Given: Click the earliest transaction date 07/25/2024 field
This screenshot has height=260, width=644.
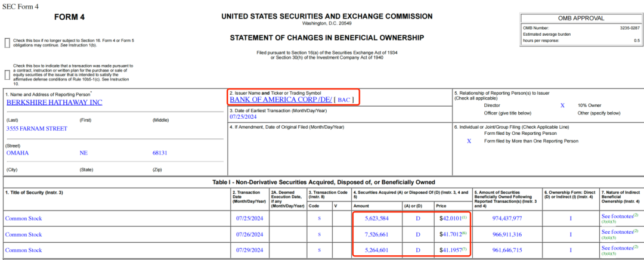Looking at the screenshot, I should tap(246, 116).
